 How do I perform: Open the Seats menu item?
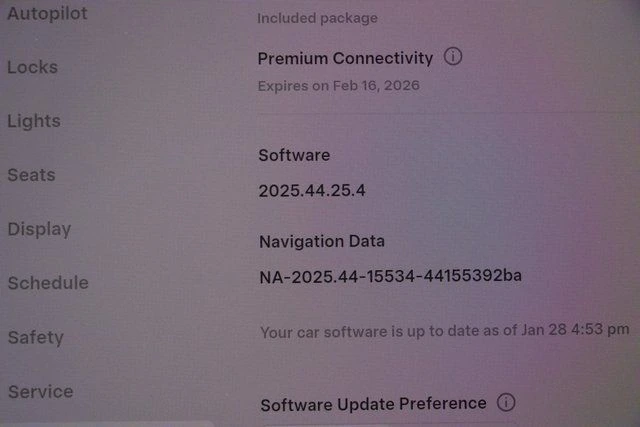[x=32, y=175]
